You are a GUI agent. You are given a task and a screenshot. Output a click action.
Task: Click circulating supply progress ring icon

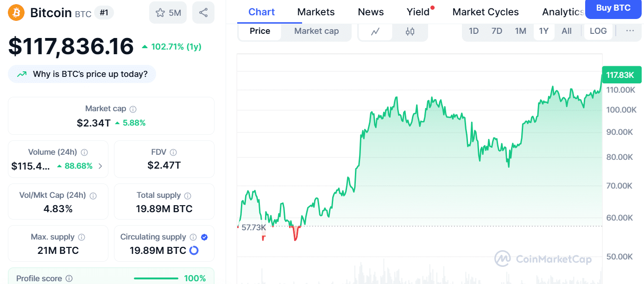(x=194, y=251)
